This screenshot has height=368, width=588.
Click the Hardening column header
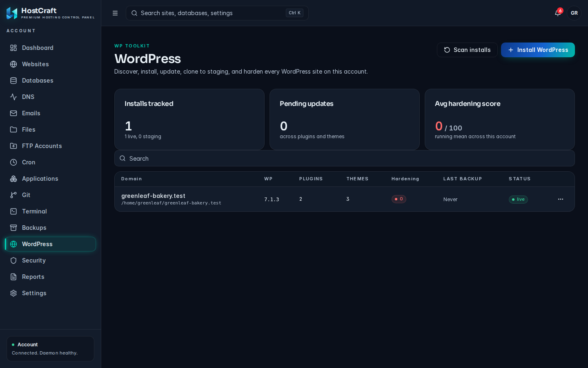[x=405, y=179]
